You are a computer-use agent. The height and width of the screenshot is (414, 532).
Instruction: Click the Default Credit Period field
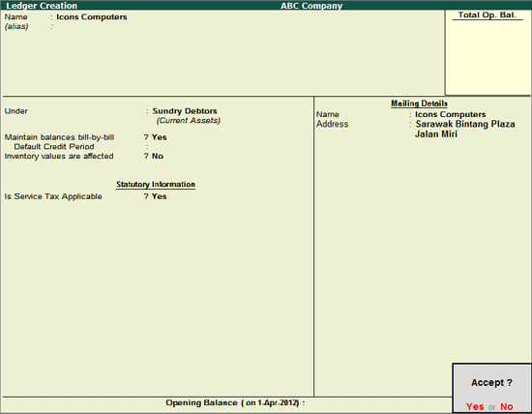click(x=169, y=147)
